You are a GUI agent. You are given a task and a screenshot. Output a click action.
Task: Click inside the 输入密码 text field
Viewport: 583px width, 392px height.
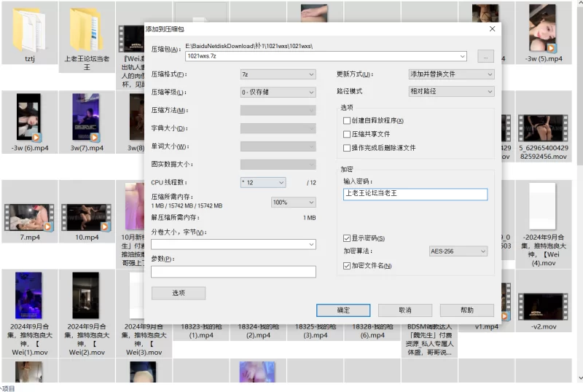tap(415, 195)
